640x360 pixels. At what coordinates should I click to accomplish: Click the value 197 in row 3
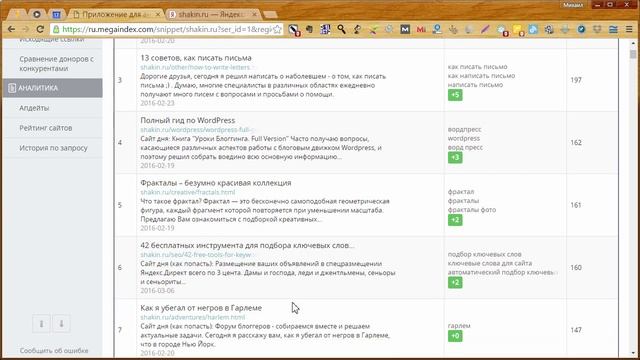click(576, 80)
